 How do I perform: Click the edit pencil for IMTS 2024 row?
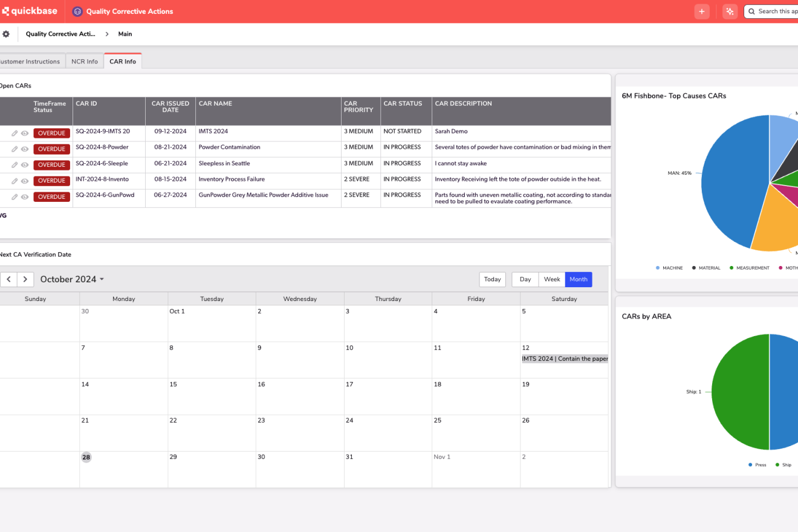pyautogui.click(x=15, y=134)
